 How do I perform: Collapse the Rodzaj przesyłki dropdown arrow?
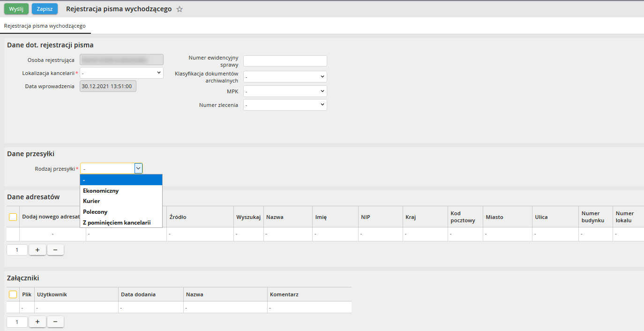pyautogui.click(x=138, y=168)
